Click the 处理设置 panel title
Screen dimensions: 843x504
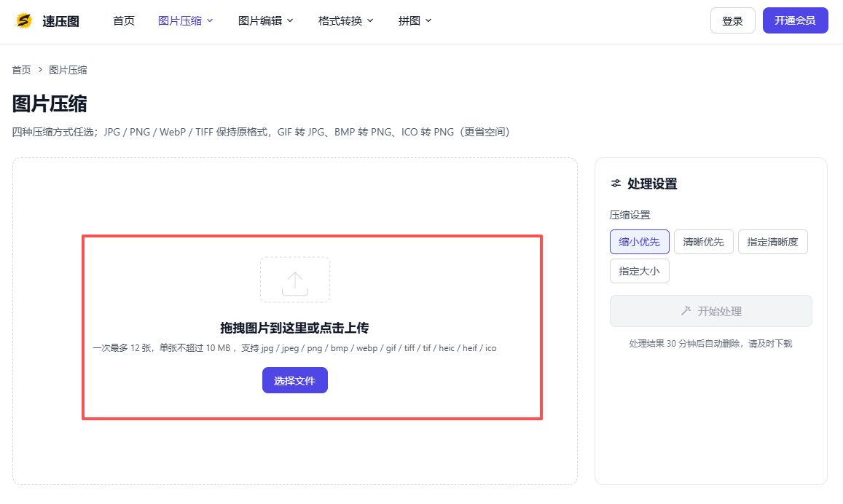(x=652, y=184)
